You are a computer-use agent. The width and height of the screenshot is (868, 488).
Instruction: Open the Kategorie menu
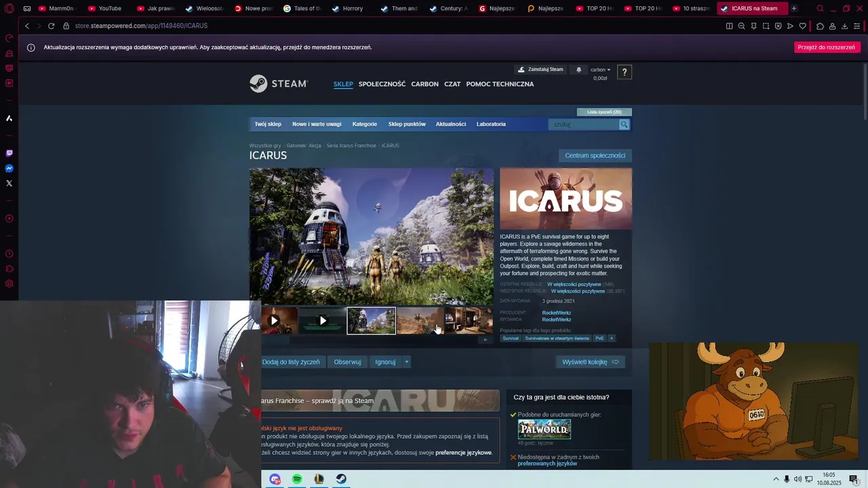click(x=365, y=124)
